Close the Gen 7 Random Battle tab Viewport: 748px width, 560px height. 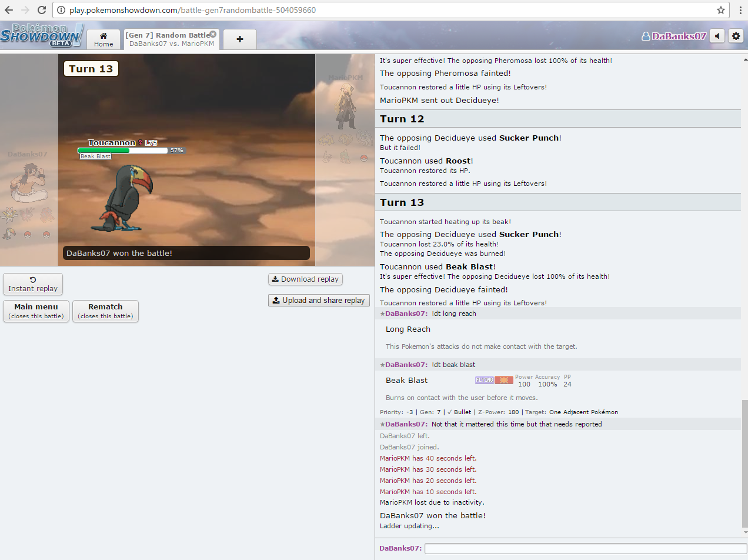pos(213,34)
